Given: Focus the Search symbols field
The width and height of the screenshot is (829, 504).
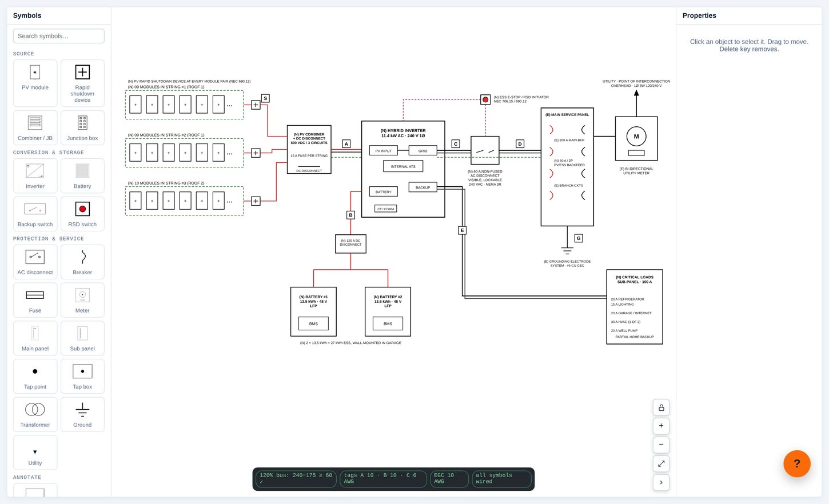Looking at the screenshot, I should tap(58, 36).
